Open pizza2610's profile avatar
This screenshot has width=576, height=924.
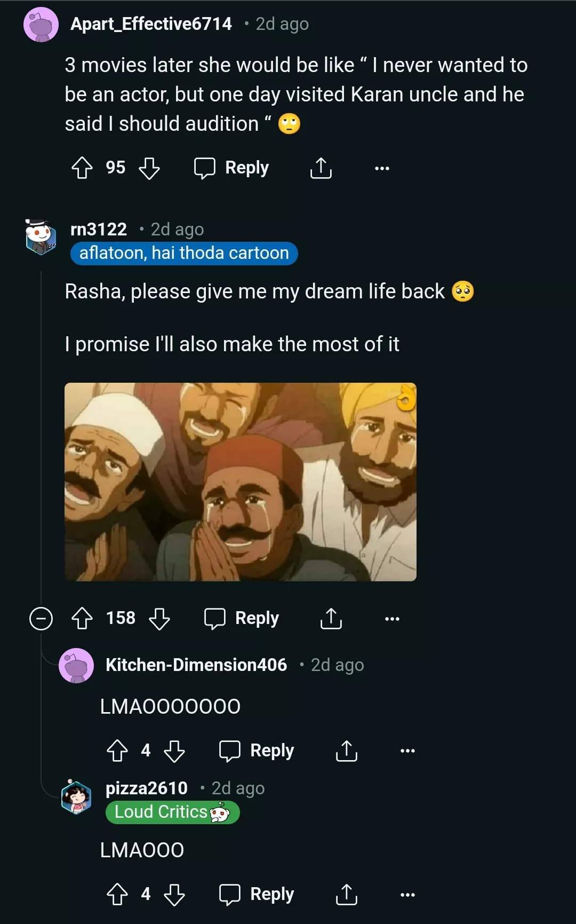click(77, 797)
